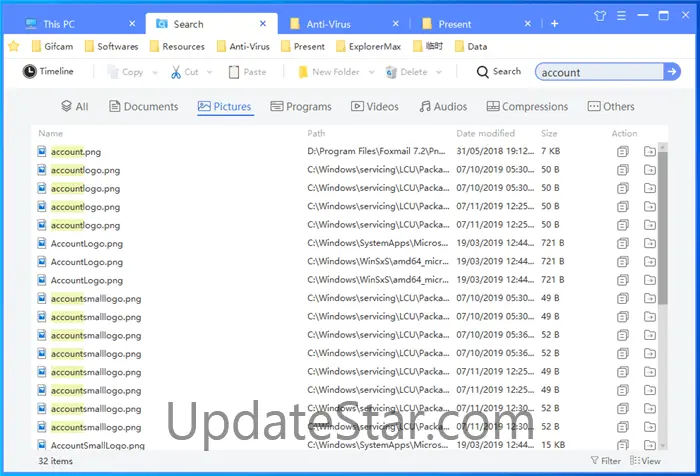Open the Anti-Virus bookmark folder
This screenshot has height=476, width=700.
[x=243, y=46]
